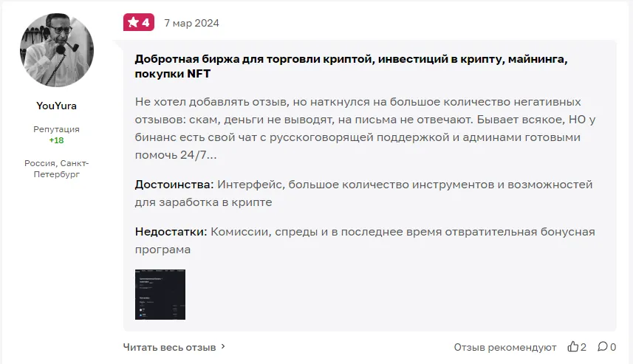The image size is (633, 364).
Task: Click the location text Россия, Санкт-Петербург
Action: pos(57,168)
